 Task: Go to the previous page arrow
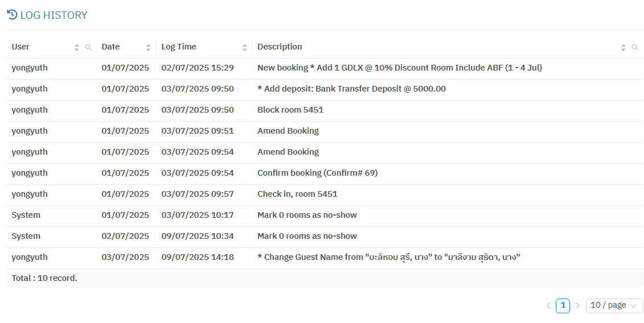pyautogui.click(x=548, y=305)
